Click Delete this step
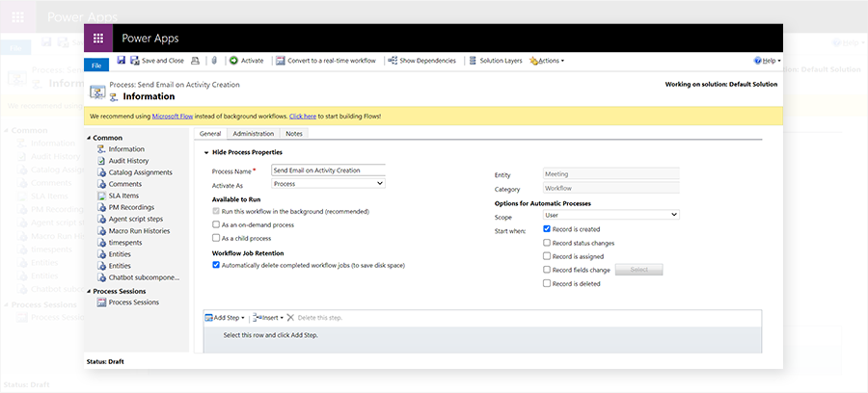Screen dimensions: 868x393 pos(314,318)
